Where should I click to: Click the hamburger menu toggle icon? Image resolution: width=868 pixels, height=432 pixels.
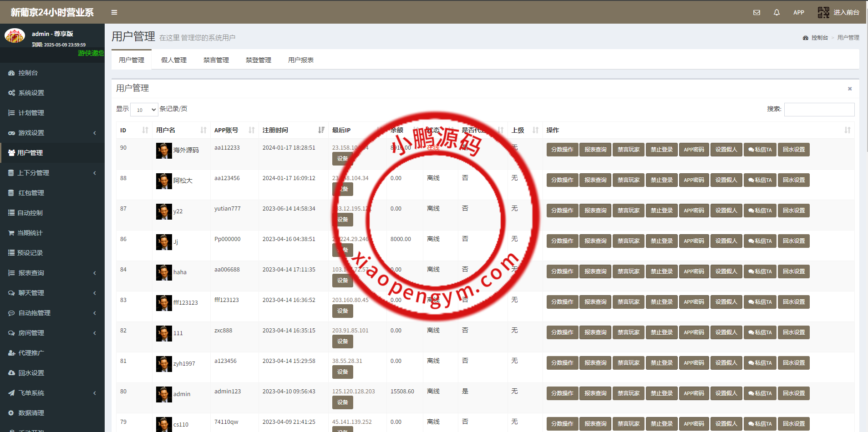point(114,12)
